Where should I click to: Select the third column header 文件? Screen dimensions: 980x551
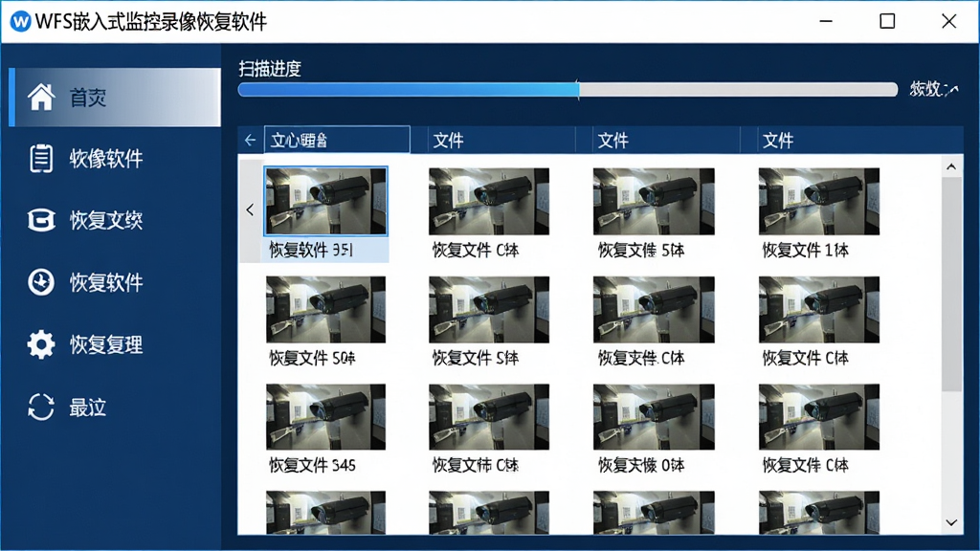click(x=666, y=140)
